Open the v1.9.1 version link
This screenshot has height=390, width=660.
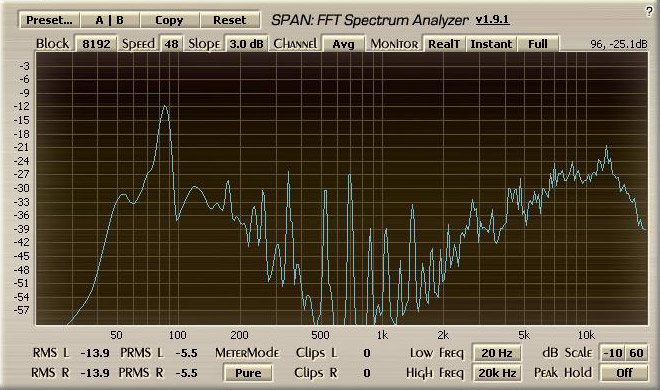click(x=492, y=20)
